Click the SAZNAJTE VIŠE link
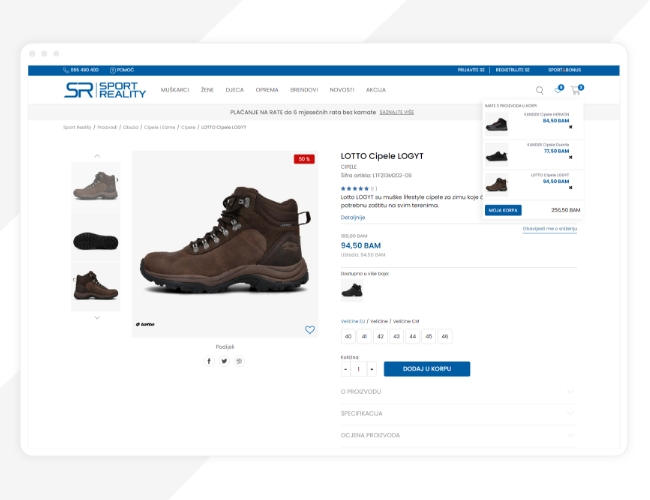 [x=397, y=112]
